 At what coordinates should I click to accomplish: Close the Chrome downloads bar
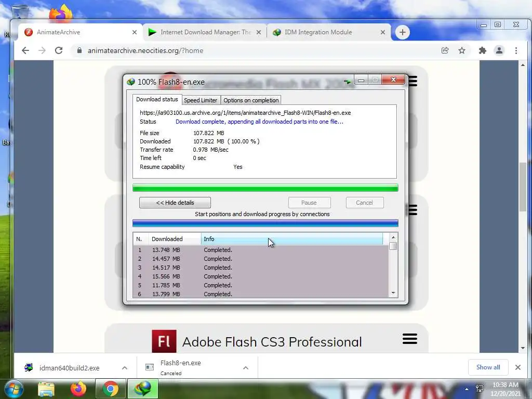tap(518, 367)
